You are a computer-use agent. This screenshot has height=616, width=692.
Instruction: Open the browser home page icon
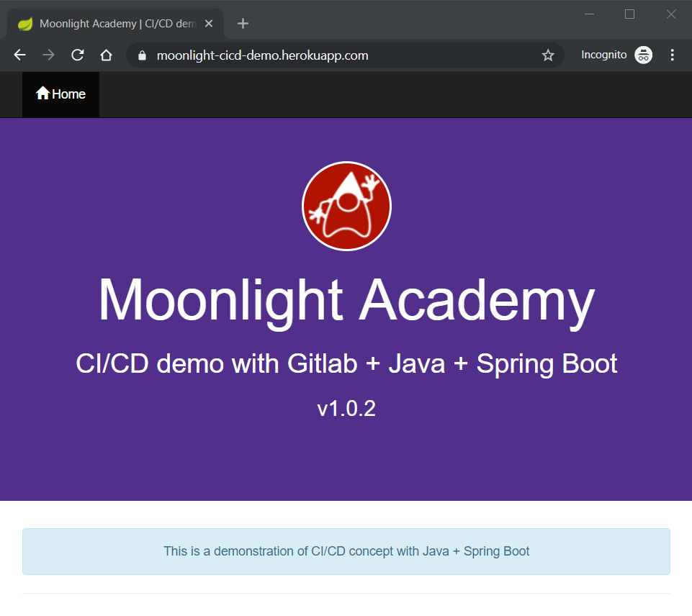coord(106,55)
